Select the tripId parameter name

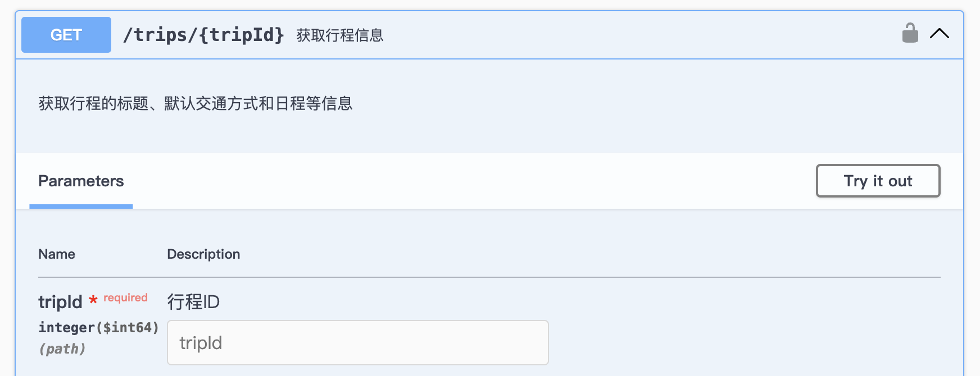click(x=60, y=301)
